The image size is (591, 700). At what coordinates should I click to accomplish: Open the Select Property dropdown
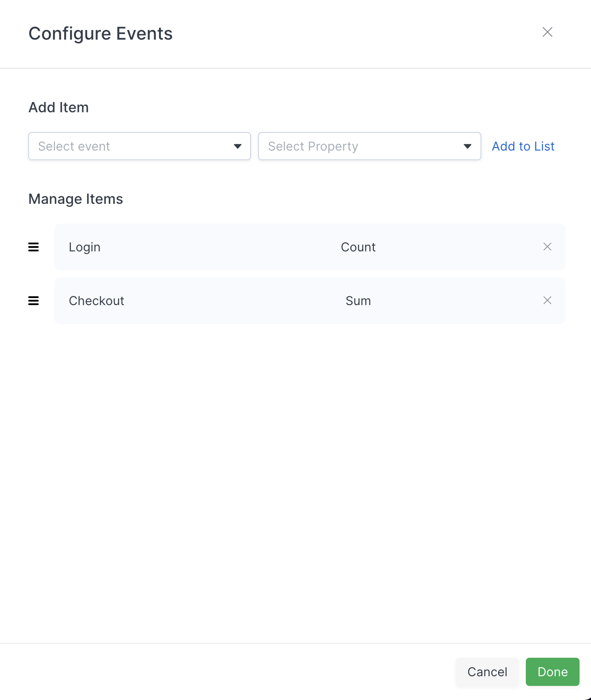point(369,146)
